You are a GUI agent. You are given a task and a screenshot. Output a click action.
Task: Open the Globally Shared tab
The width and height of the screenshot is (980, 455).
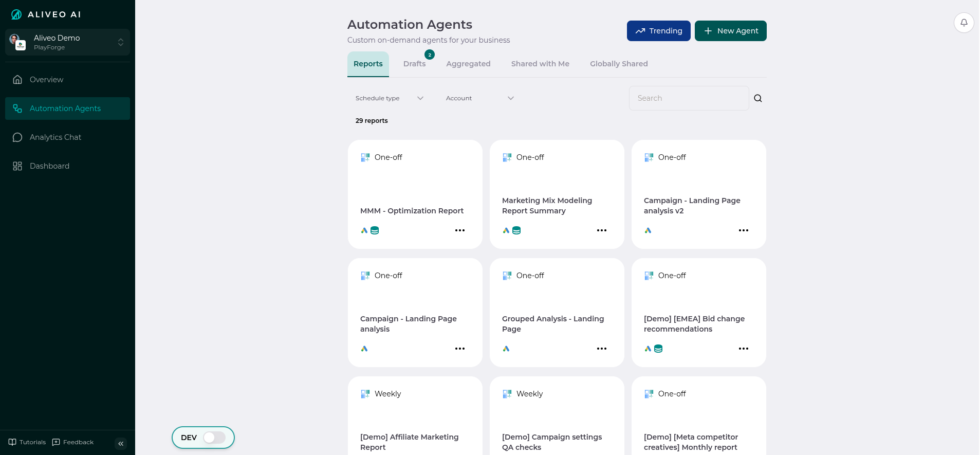pos(618,64)
